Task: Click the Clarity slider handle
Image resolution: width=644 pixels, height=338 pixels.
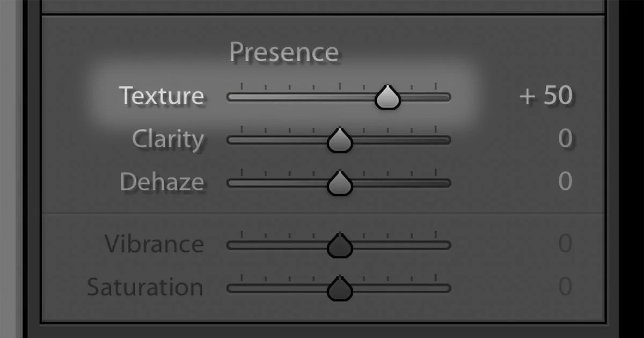Action: (339, 141)
